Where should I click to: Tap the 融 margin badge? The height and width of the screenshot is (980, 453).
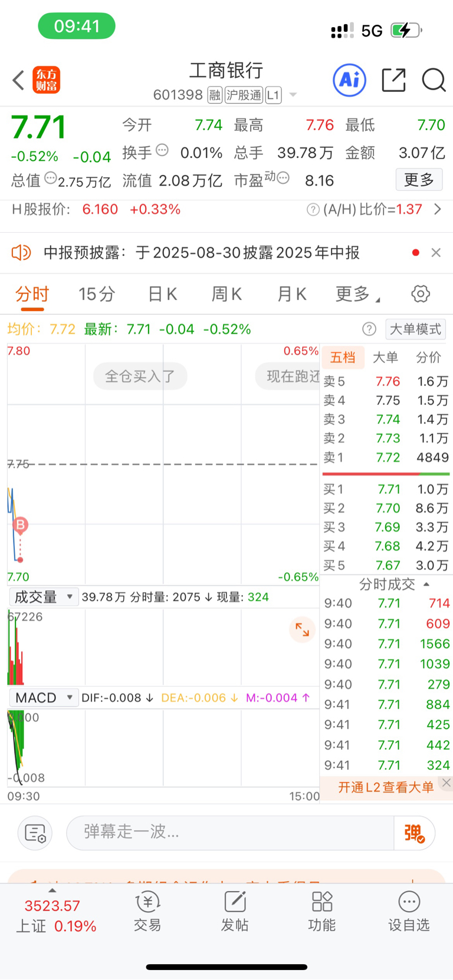[215, 95]
